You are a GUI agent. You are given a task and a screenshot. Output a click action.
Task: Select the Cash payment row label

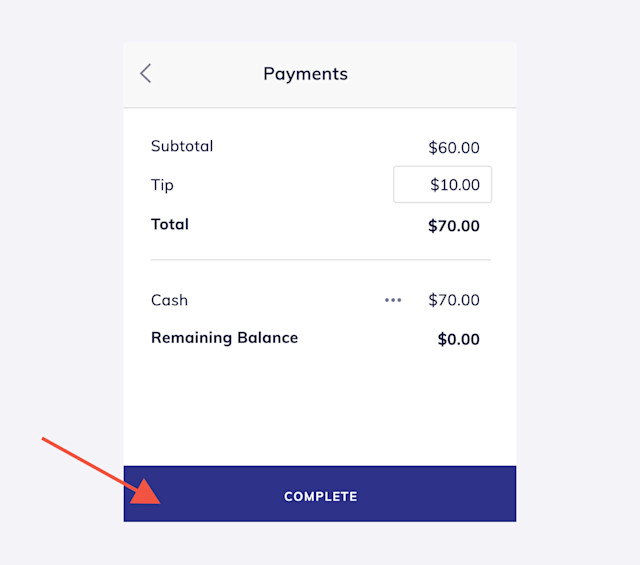pyautogui.click(x=169, y=300)
